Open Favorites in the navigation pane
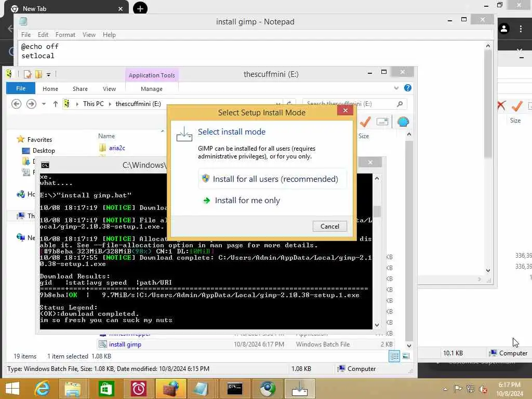 coord(39,139)
